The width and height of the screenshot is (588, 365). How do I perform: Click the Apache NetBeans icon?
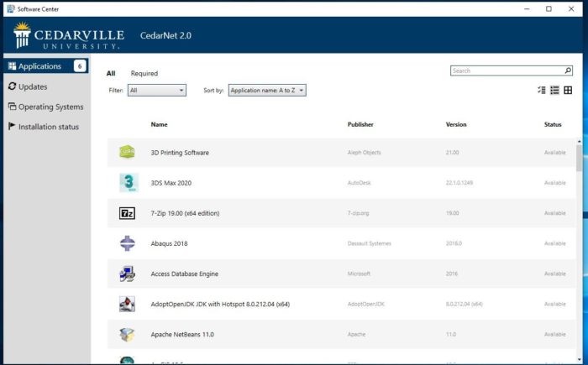point(127,334)
